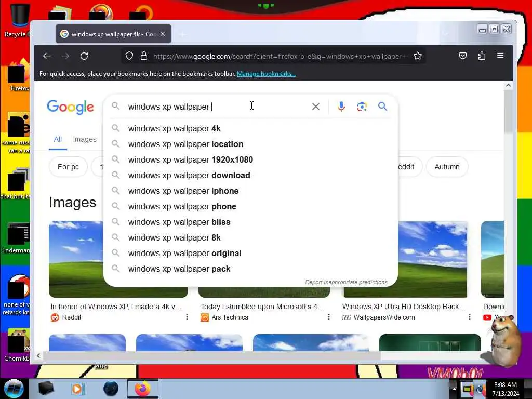Go back using the browser back arrow
This screenshot has width=532, height=399.
pos(47,56)
